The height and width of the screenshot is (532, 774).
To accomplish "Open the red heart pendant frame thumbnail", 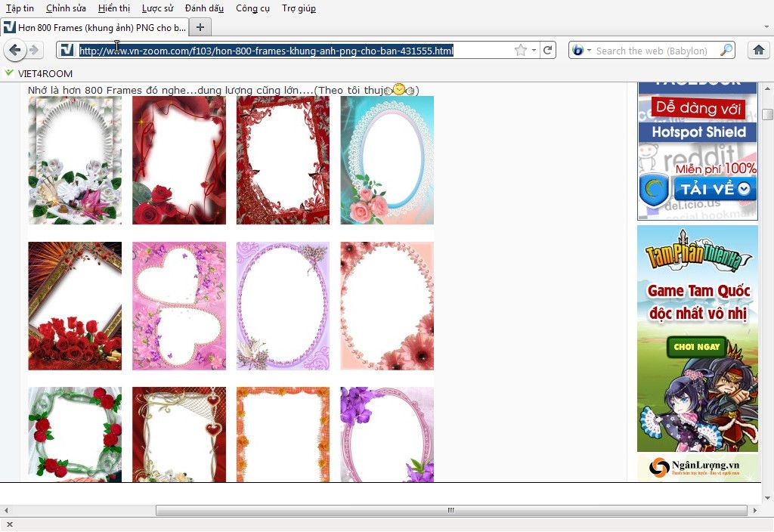I will (x=178, y=435).
